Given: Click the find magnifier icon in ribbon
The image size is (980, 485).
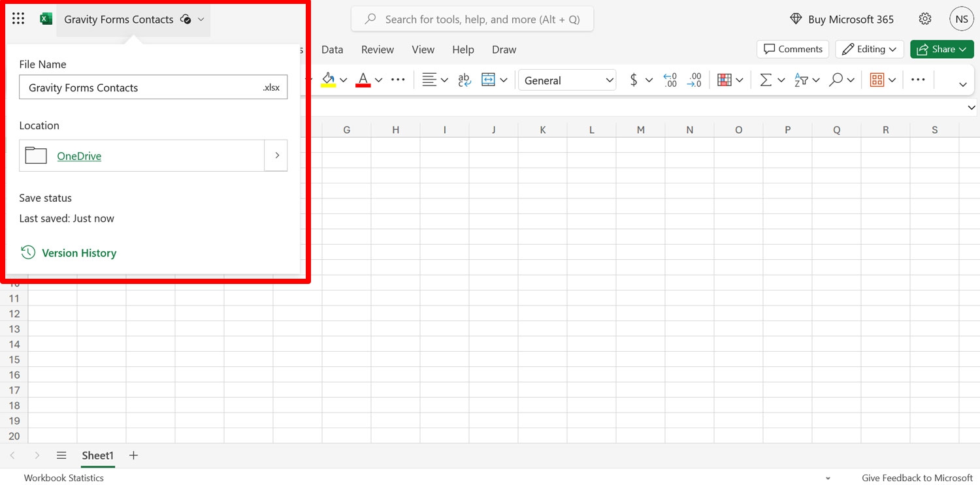Looking at the screenshot, I should pyautogui.click(x=836, y=80).
